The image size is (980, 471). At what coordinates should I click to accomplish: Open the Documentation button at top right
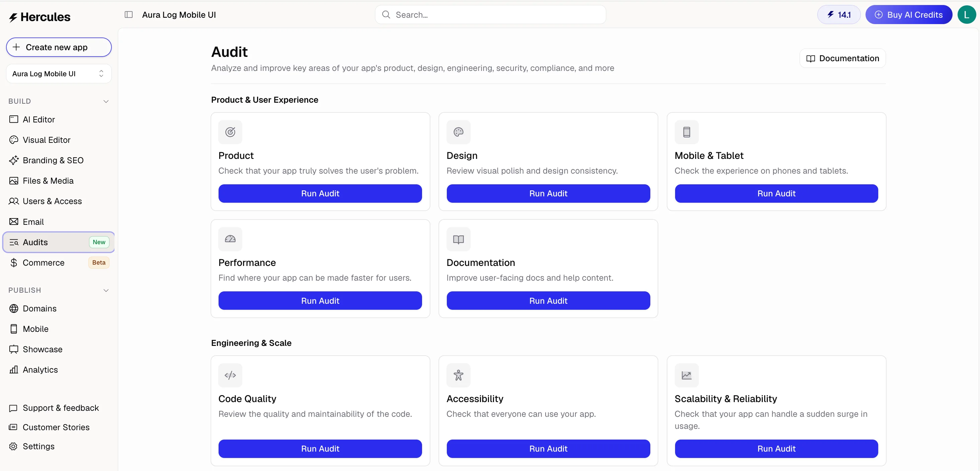point(842,58)
